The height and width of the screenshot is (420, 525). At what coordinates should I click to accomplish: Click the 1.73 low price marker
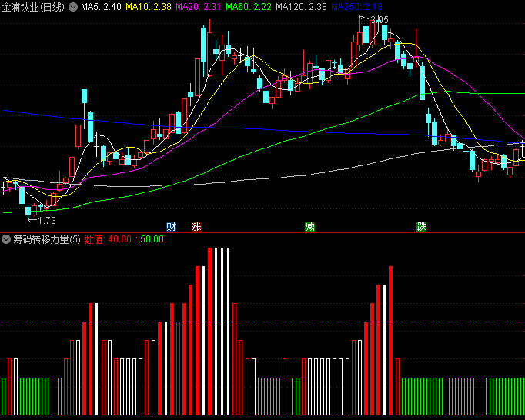click(47, 221)
